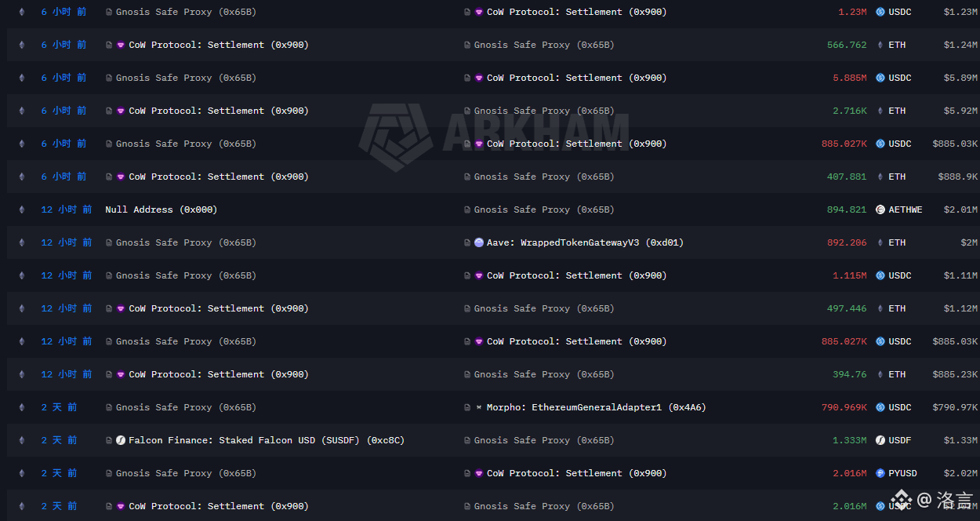Click the CoW Protocol icon in the 497.446 row
The width and height of the screenshot is (980, 521).
pos(121,308)
